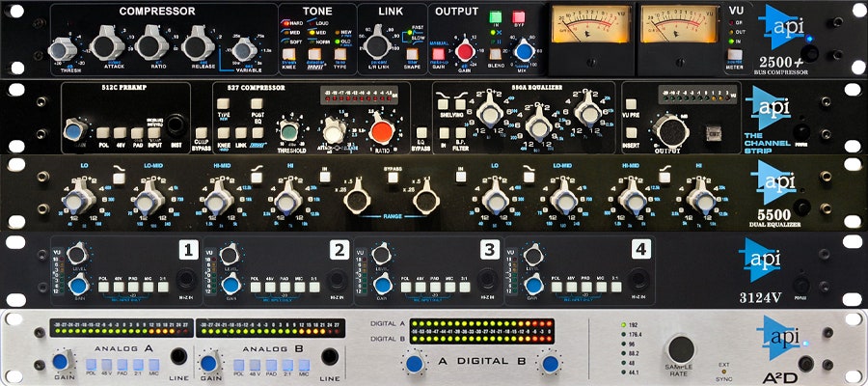Toggle the red BYP button on the 2500+

(x=518, y=17)
